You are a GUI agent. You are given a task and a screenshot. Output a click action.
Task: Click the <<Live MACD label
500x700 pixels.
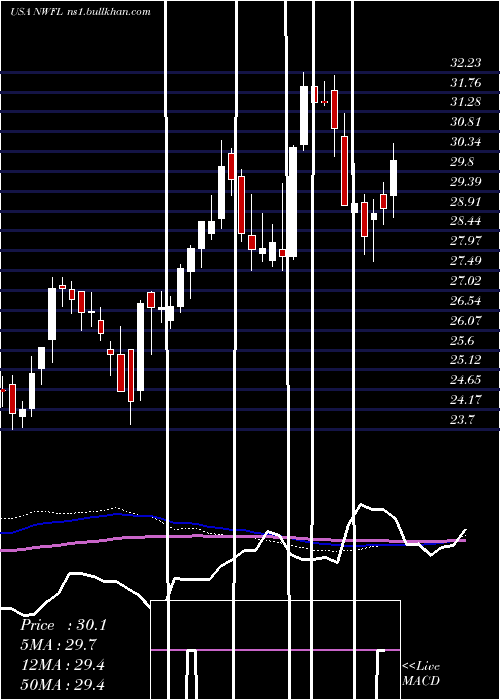coord(421,674)
